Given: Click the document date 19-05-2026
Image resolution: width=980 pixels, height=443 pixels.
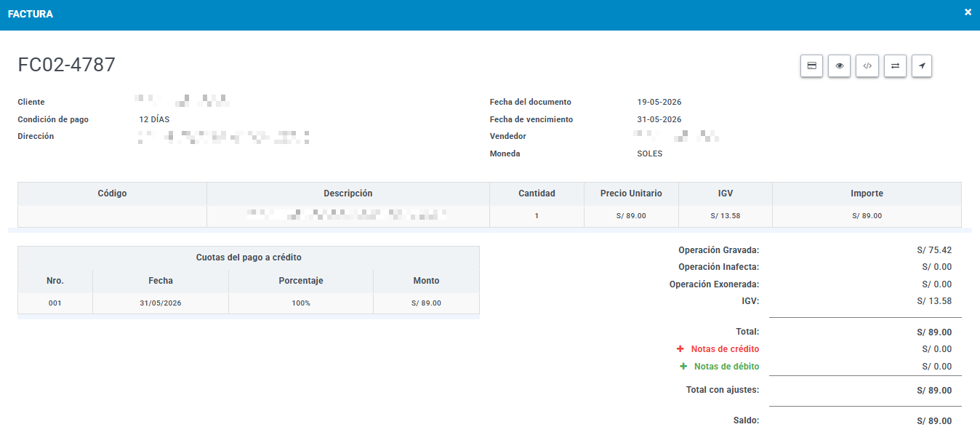Looking at the screenshot, I should click(659, 102).
